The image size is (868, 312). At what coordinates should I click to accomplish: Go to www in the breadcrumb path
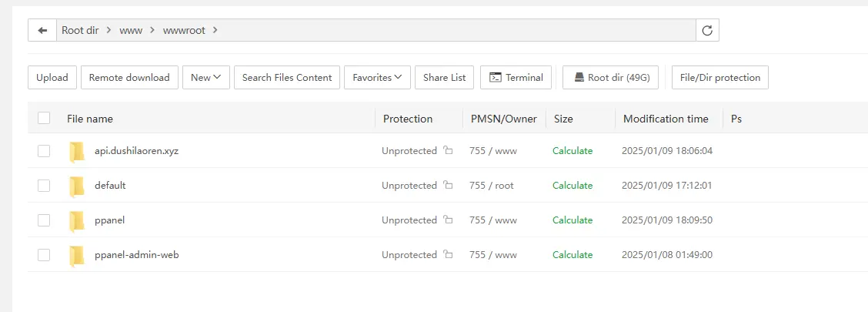(131, 31)
